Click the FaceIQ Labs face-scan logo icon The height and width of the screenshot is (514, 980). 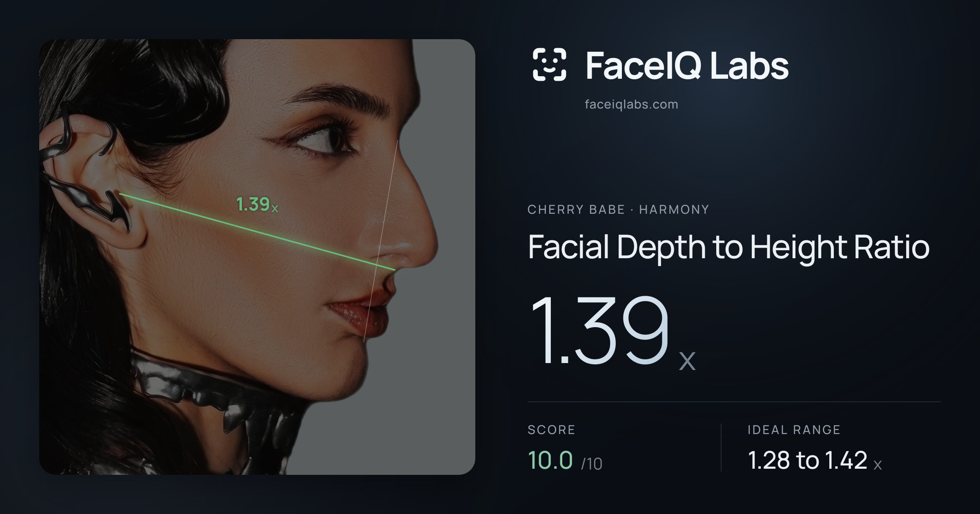point(549,64)
